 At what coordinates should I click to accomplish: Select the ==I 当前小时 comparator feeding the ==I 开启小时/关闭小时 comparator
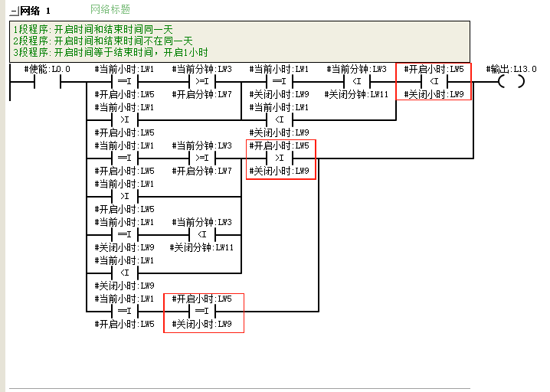click(x=125, y=312)
